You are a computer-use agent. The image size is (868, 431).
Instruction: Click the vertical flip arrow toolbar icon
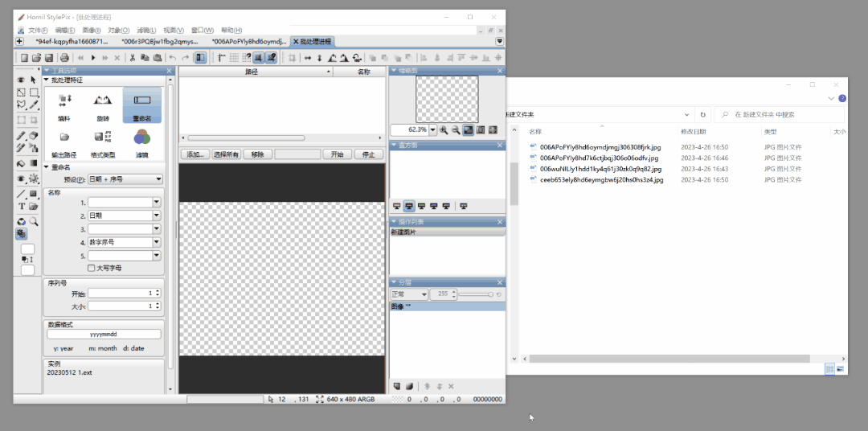319,58
